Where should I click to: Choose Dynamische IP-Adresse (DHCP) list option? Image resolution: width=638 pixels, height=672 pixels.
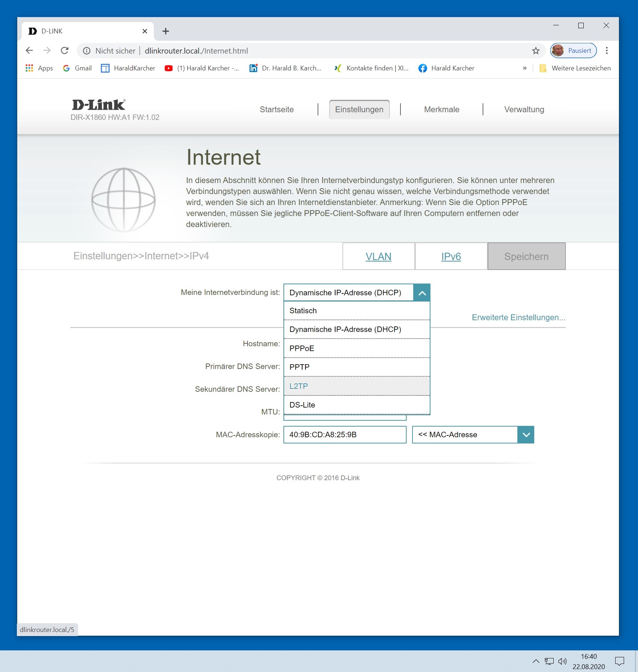pos(357,329)
